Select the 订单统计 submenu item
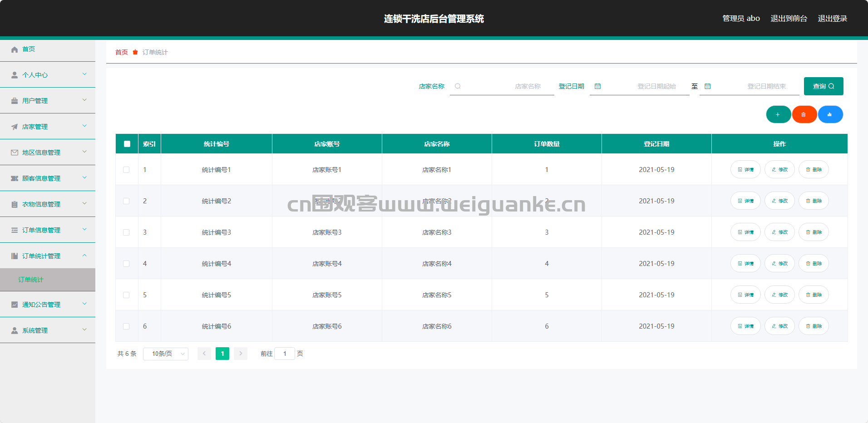Image resolution: width=868 pixels, height=423 pixels. (48, 280)
